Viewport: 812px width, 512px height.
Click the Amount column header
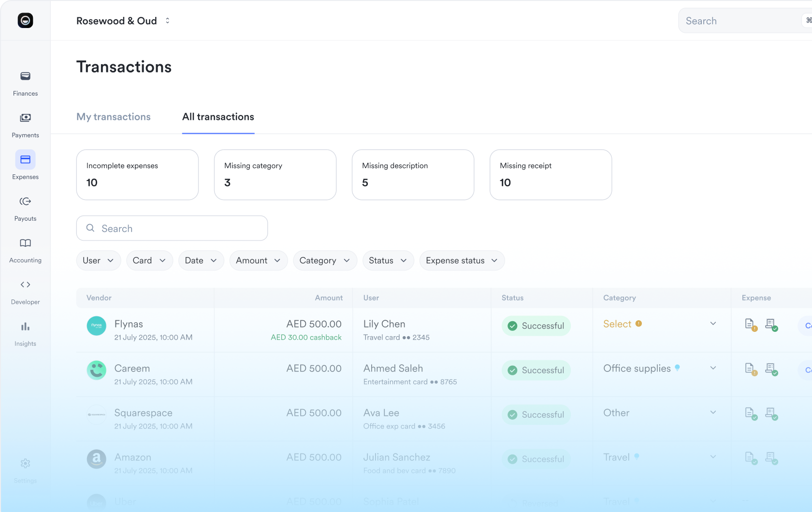(329, 298)
